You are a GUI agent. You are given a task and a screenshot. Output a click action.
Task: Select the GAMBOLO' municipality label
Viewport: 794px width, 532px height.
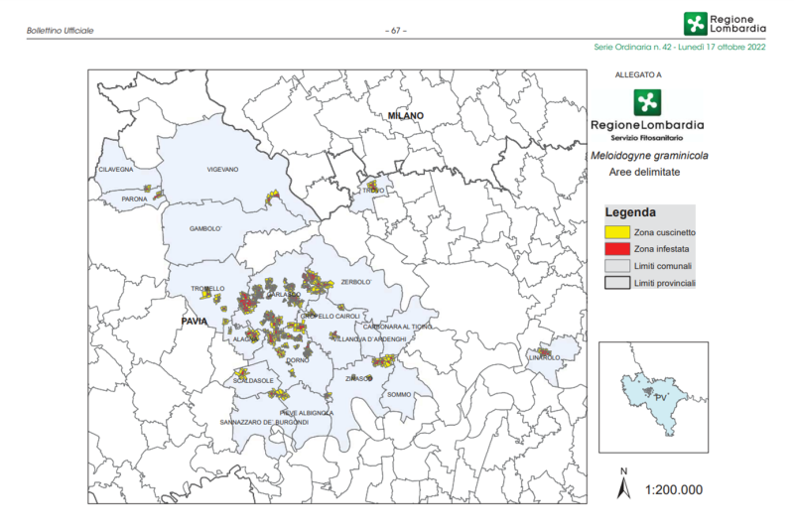[x=207, y=229]
